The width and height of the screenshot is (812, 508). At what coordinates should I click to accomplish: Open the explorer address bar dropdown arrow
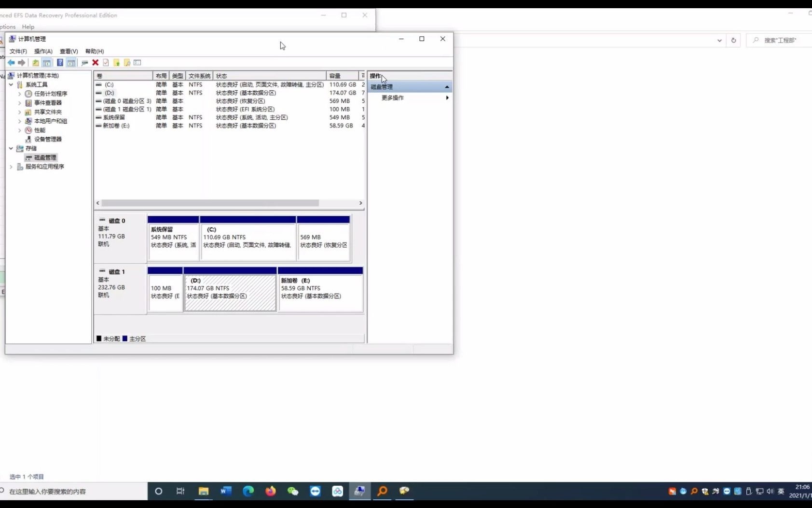click(x=719, y=40)
